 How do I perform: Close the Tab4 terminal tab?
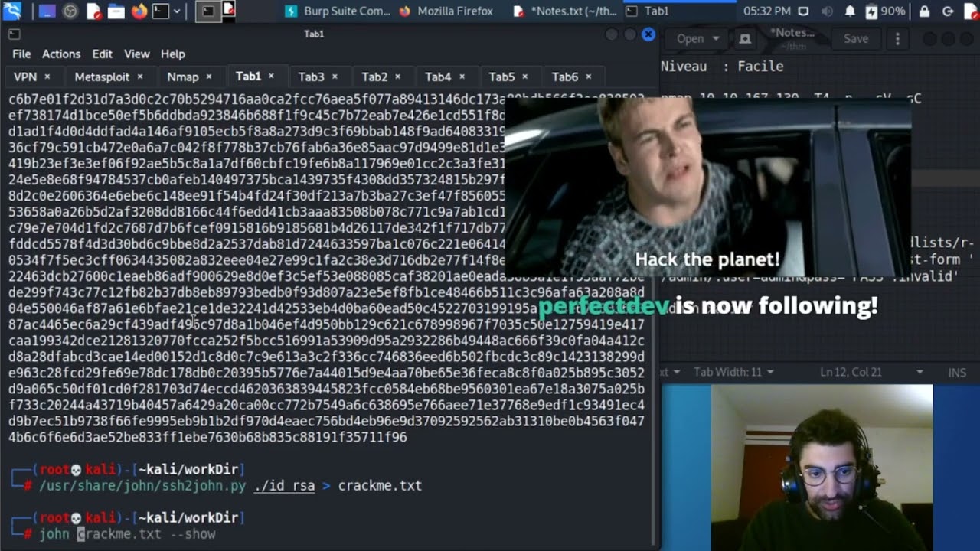point(462,77)
